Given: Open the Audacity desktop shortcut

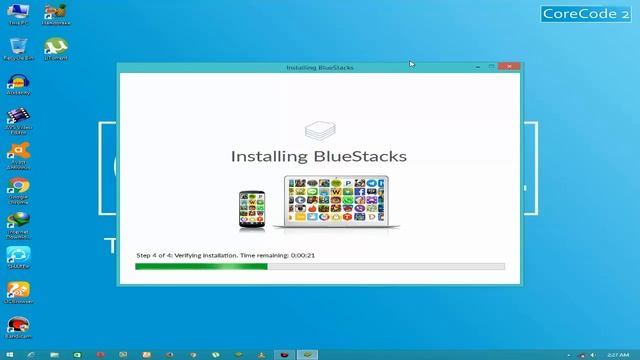Looking at the screenshot, I should pos(18,84).
